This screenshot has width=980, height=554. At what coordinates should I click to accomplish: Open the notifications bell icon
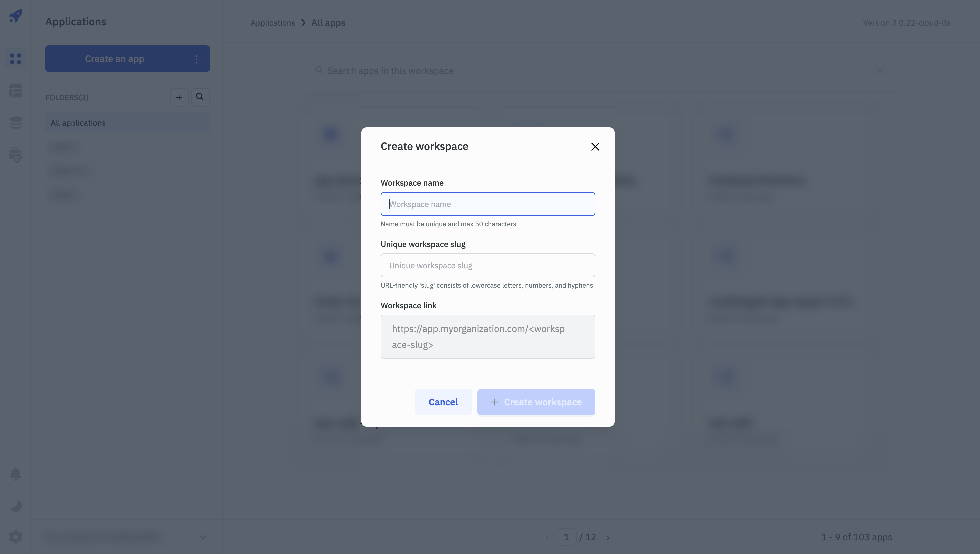coord(16,474)
